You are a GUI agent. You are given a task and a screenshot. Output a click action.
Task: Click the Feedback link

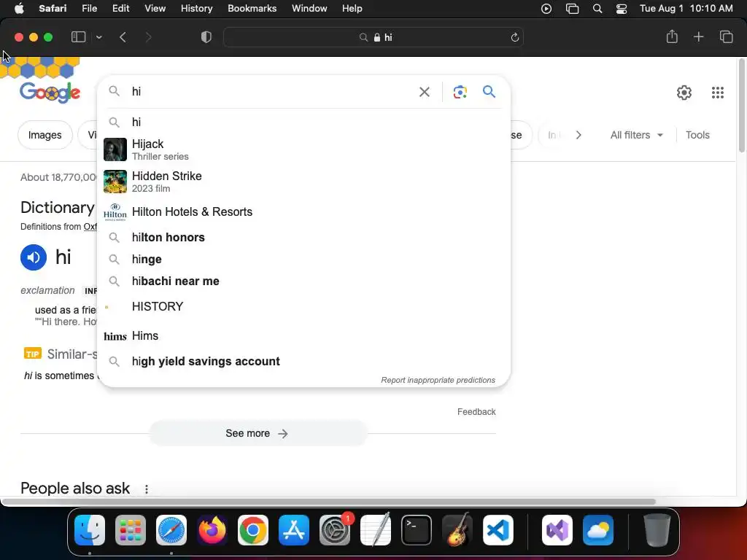[x=476, y=411]
